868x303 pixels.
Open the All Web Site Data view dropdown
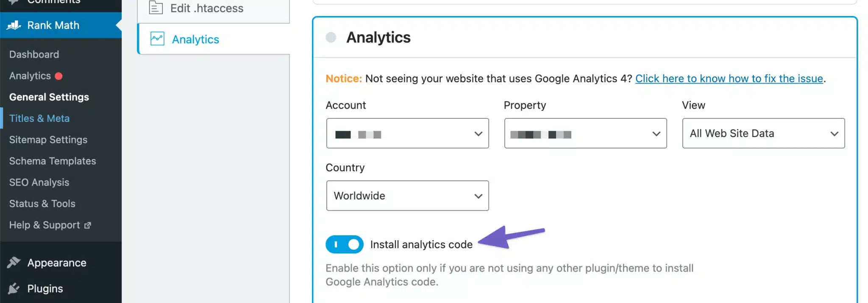pyautogui.click(x=763, y=133)
